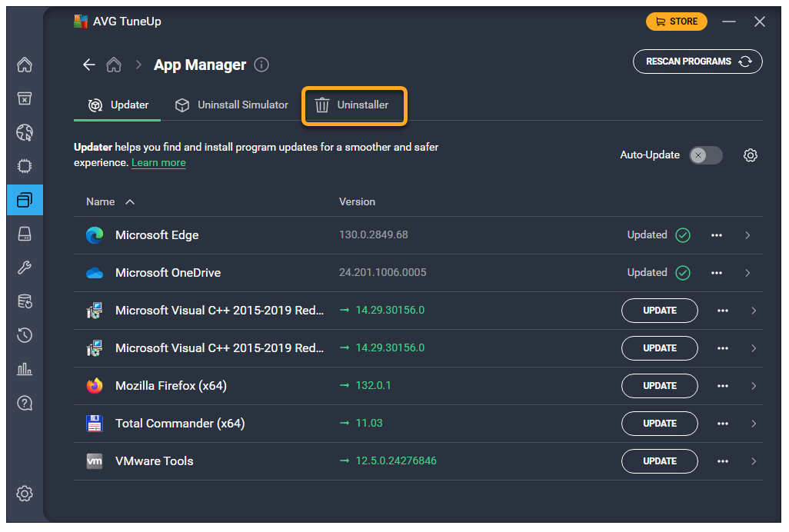Open more options for Mozilla Firefox
The height and width of the screenshot is (532, 789).
pyautogui.click(x=722, y=386)
